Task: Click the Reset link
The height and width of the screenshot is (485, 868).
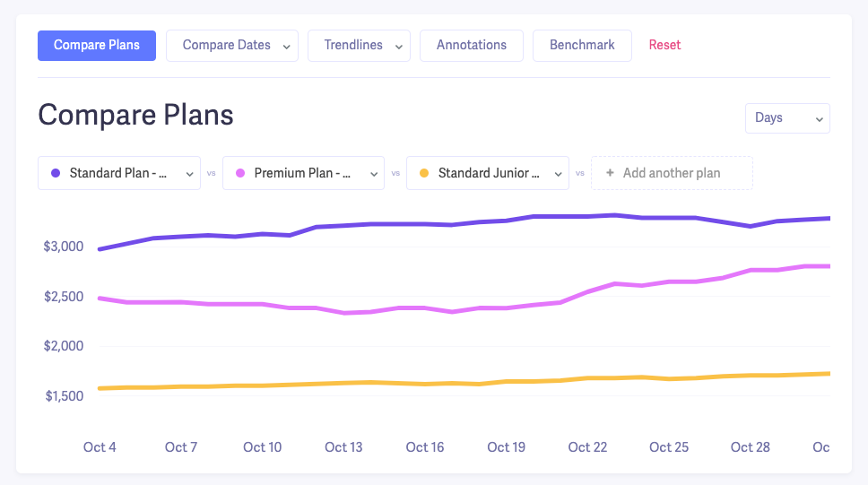Action: 664,46
